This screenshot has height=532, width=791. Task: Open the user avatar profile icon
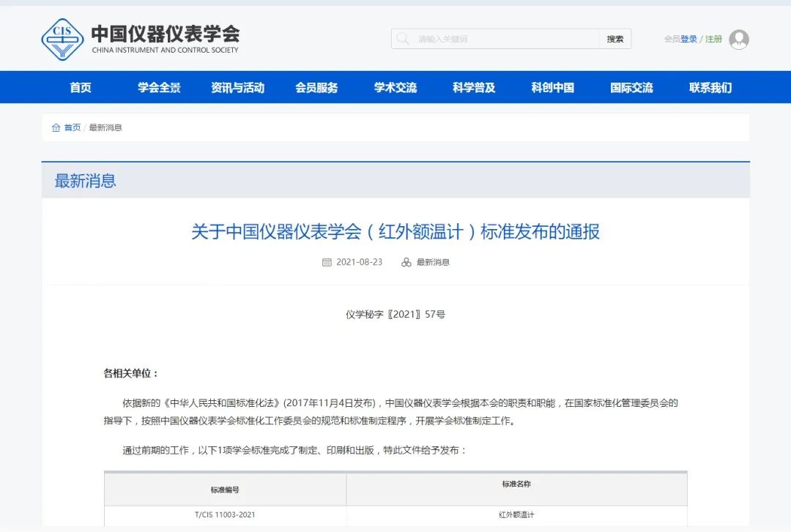(739, 40)
